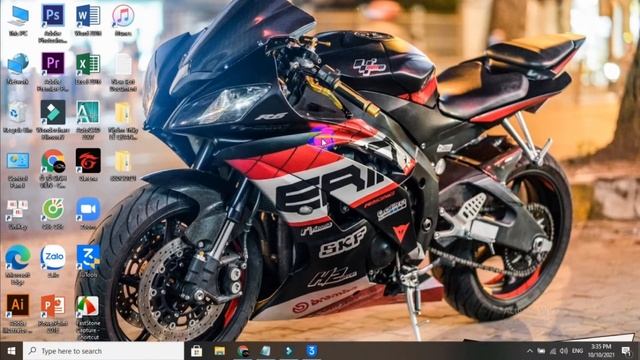Open the Google Chrome profile shortcut
Viewport: 640px width, 360px height.
(53, 168)
